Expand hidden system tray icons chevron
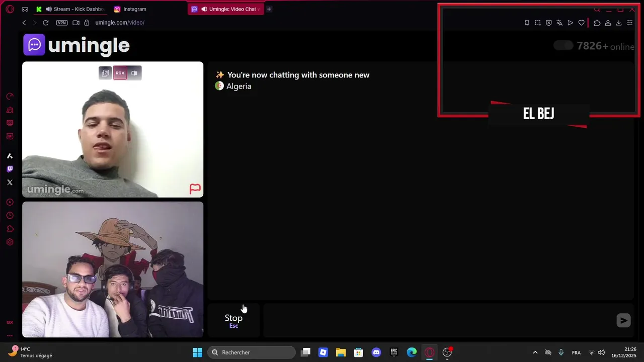This screenshot has width=644, height=362. 535,352
